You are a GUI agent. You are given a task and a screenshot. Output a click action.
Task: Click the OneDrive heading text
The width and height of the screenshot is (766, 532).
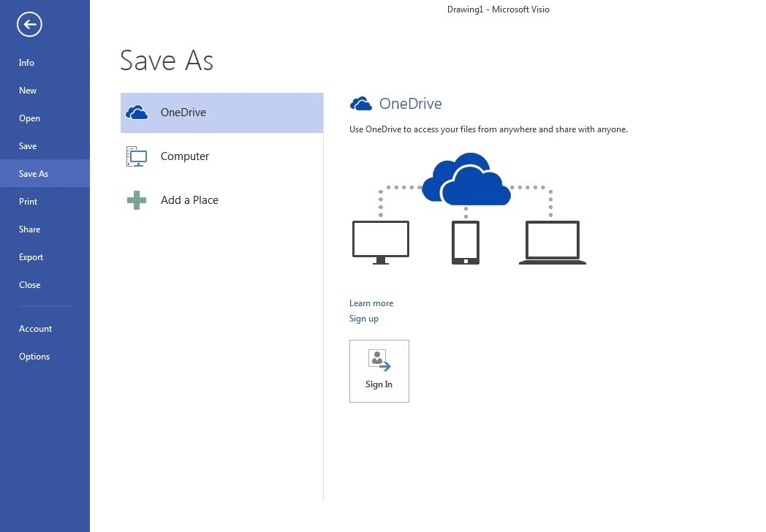click(x=410, y=104)
